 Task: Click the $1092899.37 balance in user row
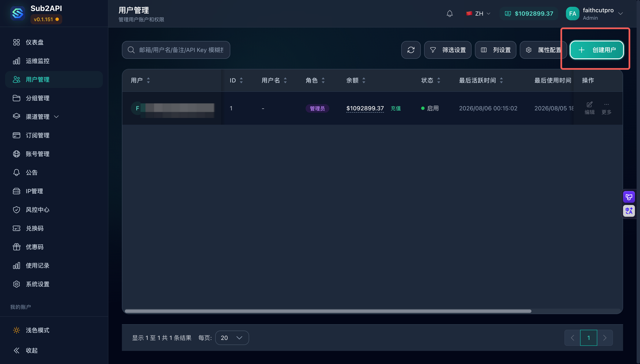click(365, 108)
